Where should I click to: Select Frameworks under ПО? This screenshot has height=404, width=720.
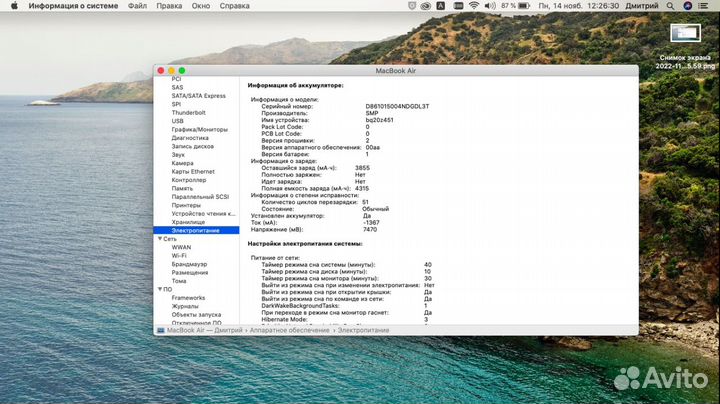(188, 297)
